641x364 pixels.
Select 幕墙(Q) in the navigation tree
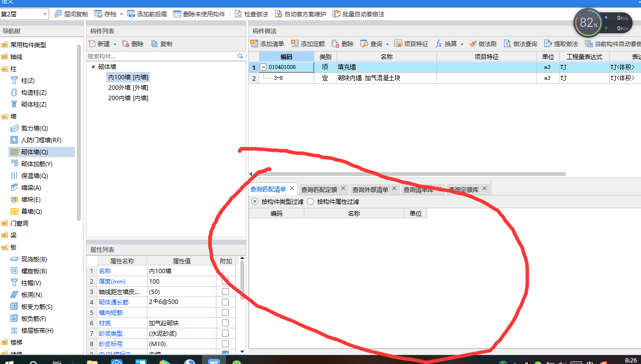(x=31, y=212)
